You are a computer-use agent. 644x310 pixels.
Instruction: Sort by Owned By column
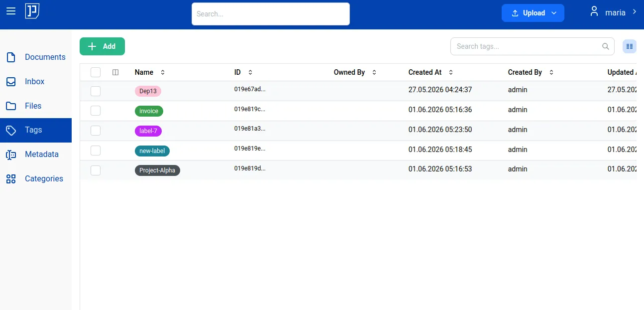pyautogui.click(x=374, y=72)
